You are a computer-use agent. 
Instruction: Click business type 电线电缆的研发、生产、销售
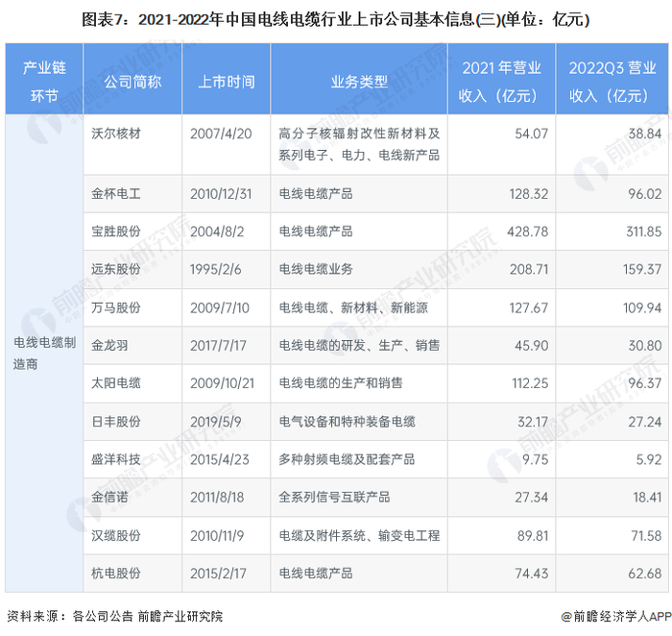pos(359,345)
